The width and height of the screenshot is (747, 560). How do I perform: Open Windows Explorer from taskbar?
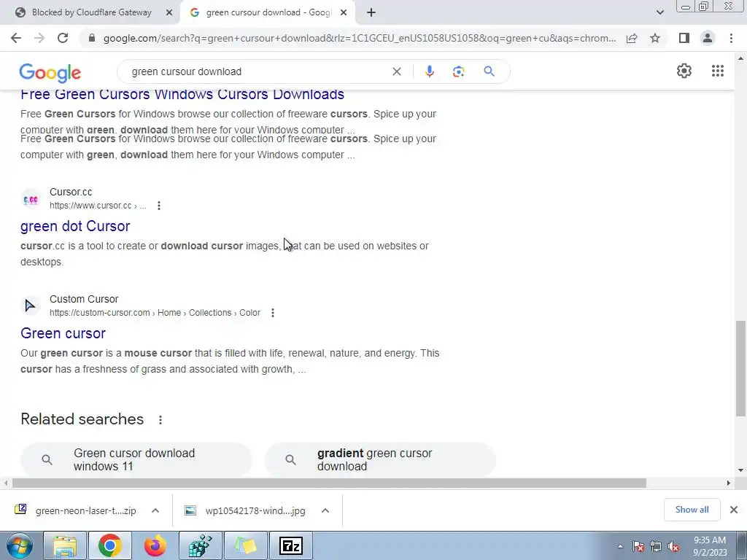[65, 545]
